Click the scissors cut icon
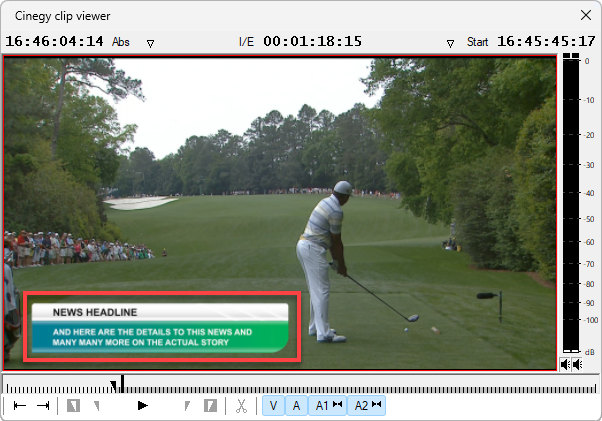 (241, 405)
